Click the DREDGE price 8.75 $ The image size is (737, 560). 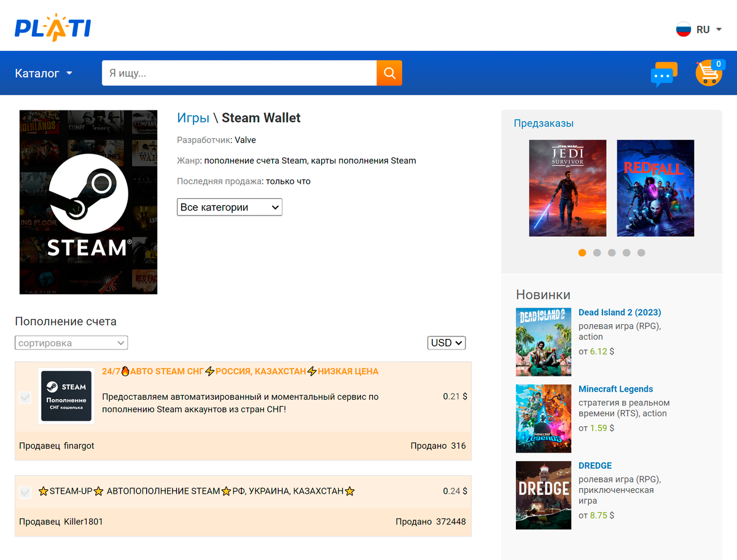[x=602, y=516]
